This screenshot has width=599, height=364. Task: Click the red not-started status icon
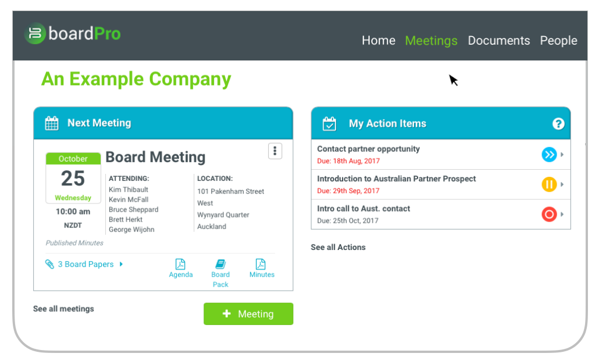click(x=549, y=215)
